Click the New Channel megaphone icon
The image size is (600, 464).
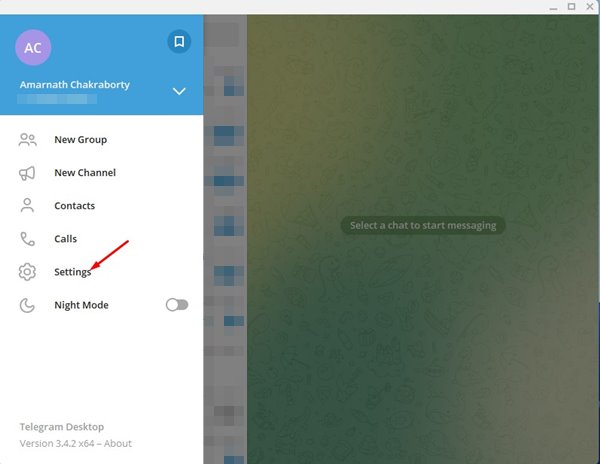click(x=27, y=173)
